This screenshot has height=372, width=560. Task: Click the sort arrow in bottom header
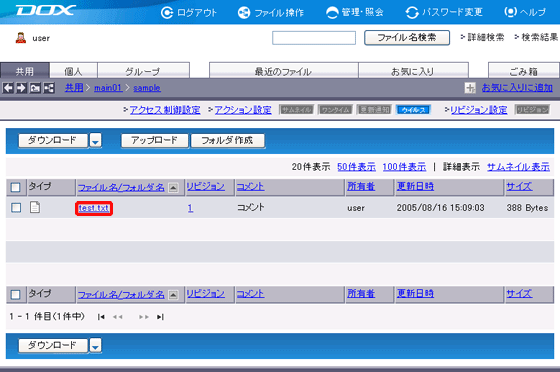tap(173, 295)
